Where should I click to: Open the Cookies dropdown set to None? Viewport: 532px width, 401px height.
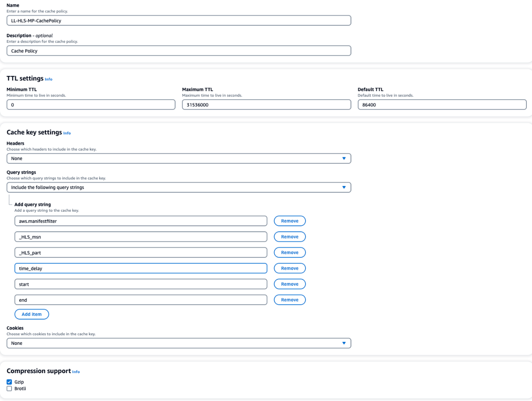tap(179, 343)
